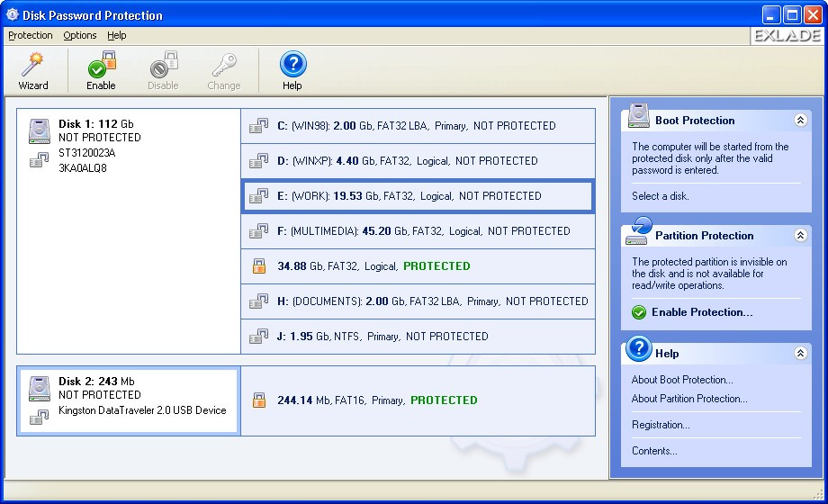Open the Protection menu
Image resolution: width=828 pixels, height=504 pixels.
click(x=31, y=35)
